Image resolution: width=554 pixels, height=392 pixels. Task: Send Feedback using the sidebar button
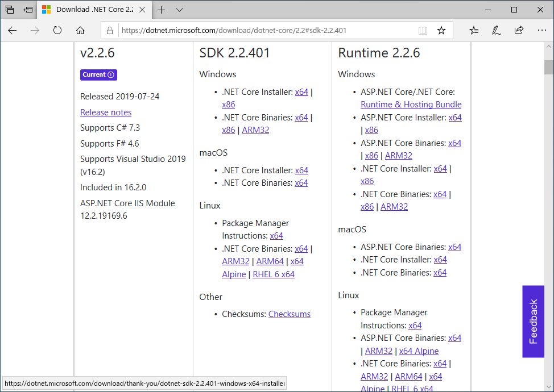coord(533,322)
